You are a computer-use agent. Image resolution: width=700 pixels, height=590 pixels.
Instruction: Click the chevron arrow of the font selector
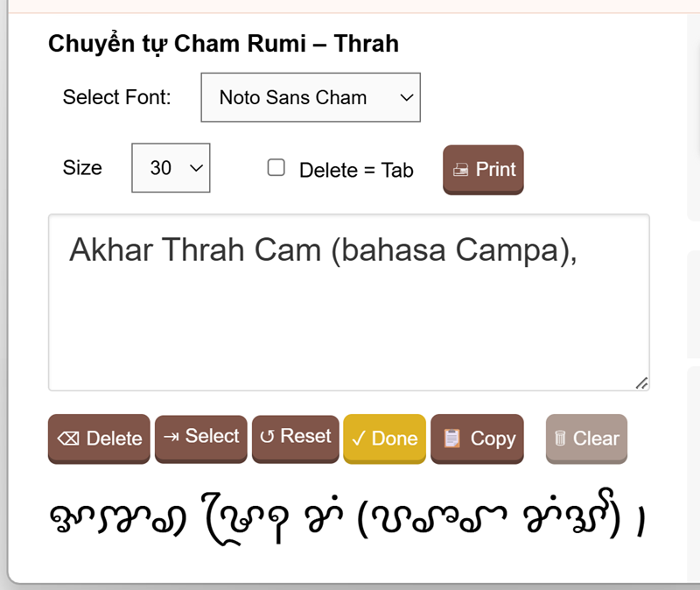[x=406, y=97]
